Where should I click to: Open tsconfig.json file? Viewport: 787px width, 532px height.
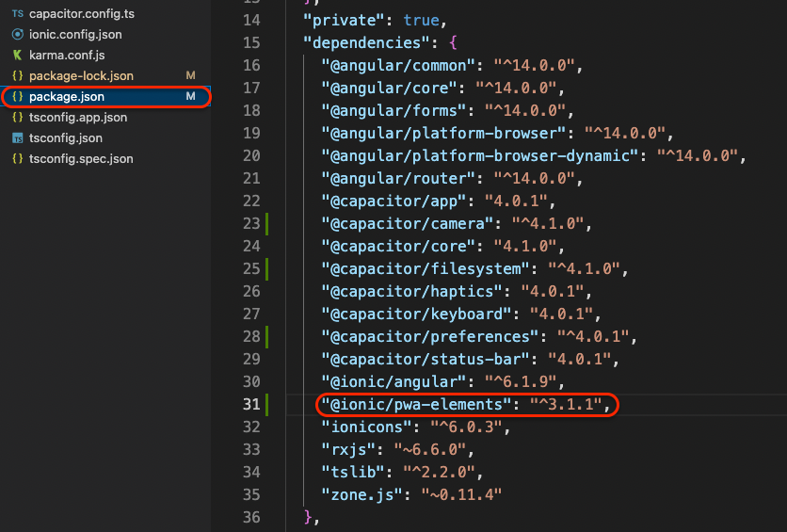66,137
